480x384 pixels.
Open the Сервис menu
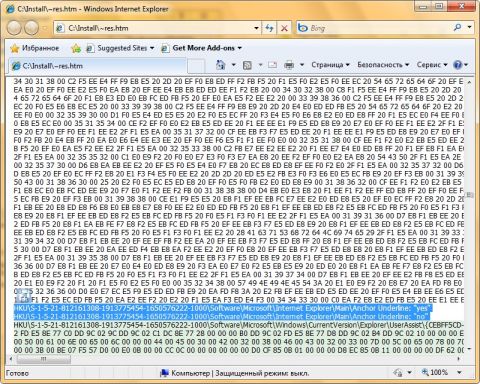pyautogui.click(x=432, y=65)
